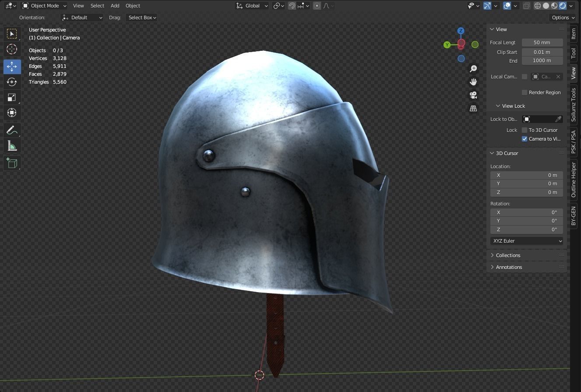This screenshot has width=581, height=392.
Task: Open the pivot point dropdown
Action: point(278,6)
